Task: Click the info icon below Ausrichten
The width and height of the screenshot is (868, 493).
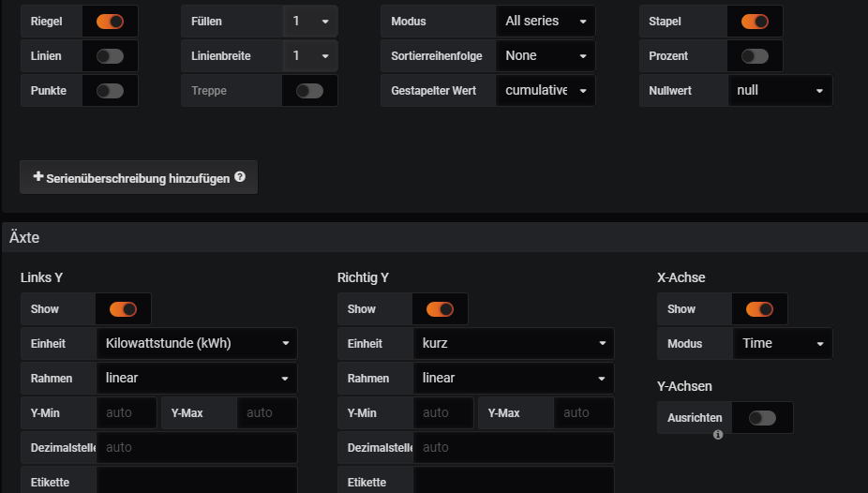Action: [718, 435]
